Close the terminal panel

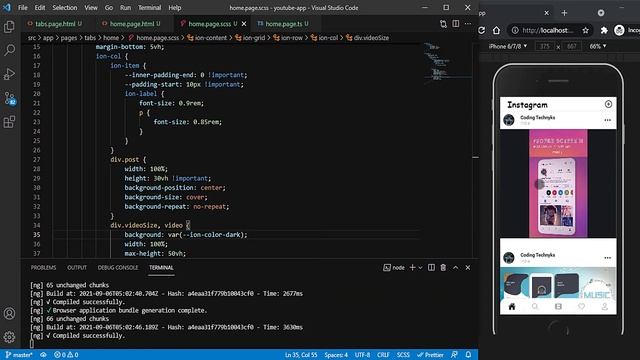tap(468, 267)
